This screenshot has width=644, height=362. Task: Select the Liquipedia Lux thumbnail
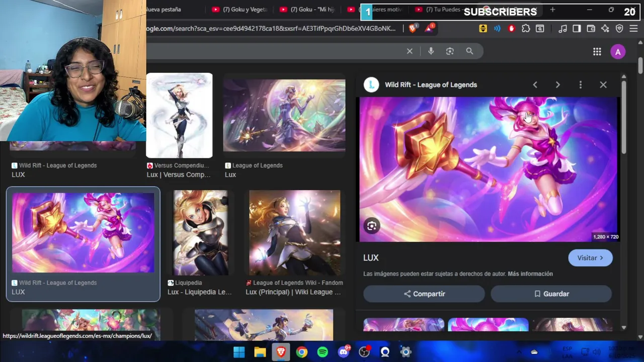point(200,233)
